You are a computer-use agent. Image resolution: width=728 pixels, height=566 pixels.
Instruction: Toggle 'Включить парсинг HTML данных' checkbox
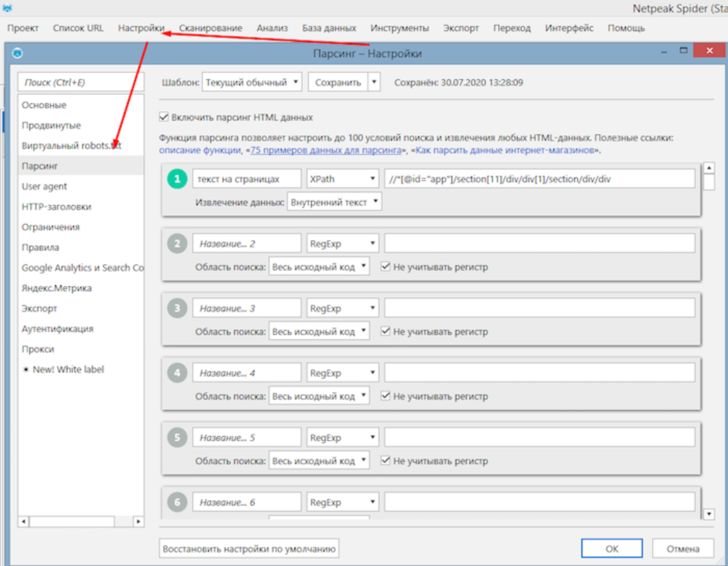pos(164,118)
